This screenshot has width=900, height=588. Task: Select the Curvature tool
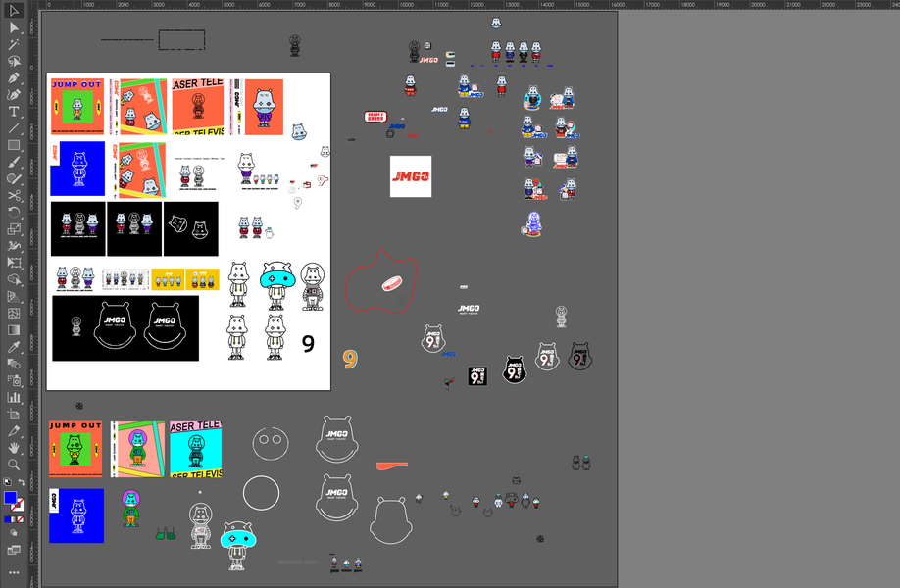13,95
